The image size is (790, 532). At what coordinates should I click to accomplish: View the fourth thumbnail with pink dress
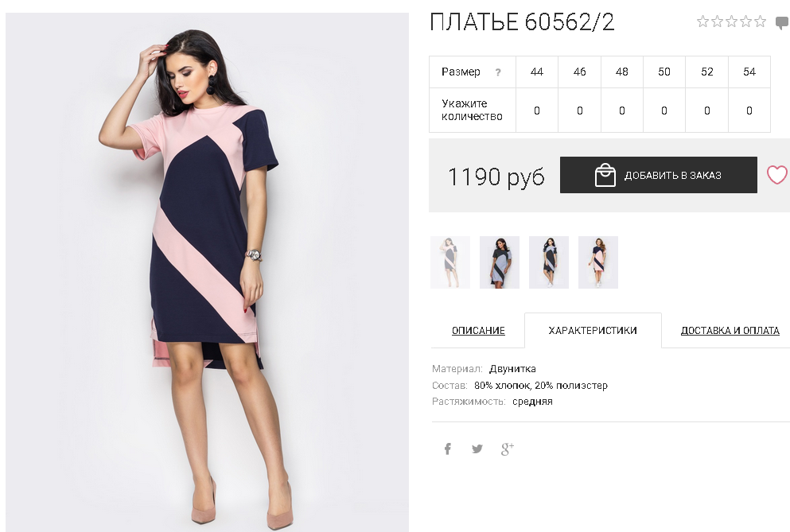pos(598,262)
